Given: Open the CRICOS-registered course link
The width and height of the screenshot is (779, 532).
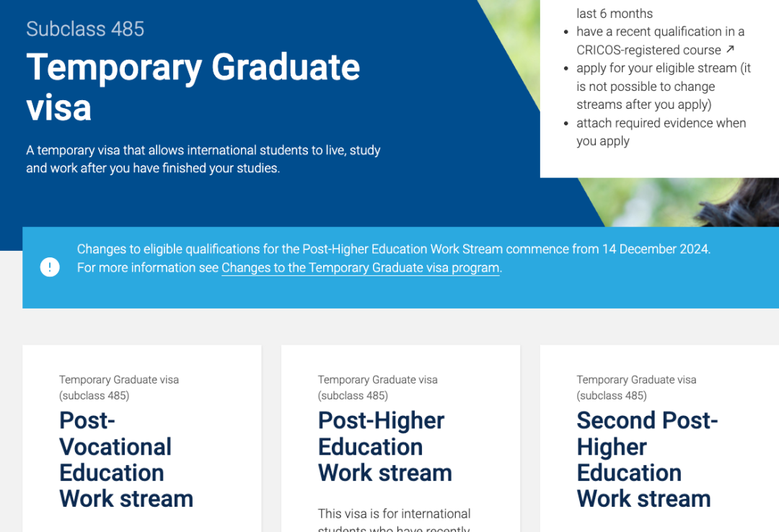Looking at the screenshot, I should [648, 50].
